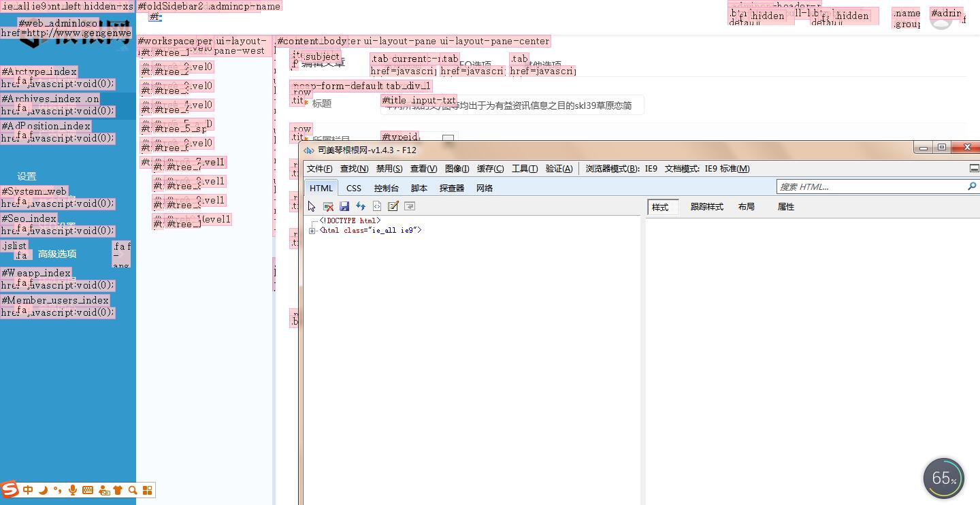Switch to the 跟踪样式 tab in the right pane

pos(707,207)
